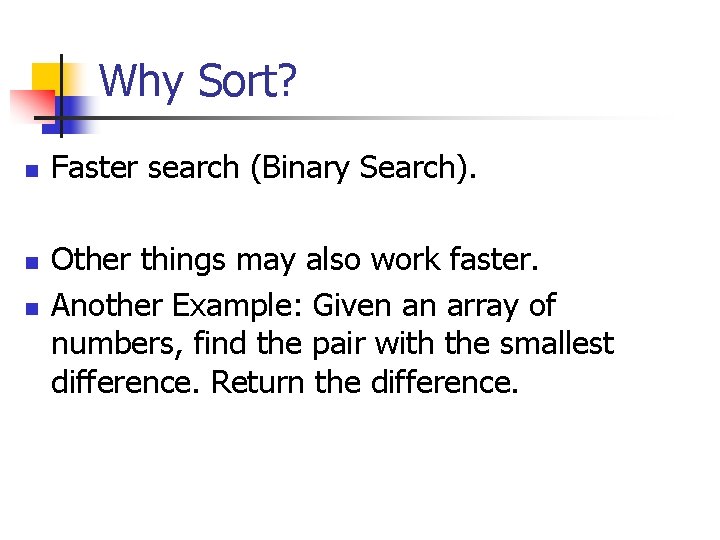
Task: Click the word "Sort?" in the title
Action: point(247,81)
